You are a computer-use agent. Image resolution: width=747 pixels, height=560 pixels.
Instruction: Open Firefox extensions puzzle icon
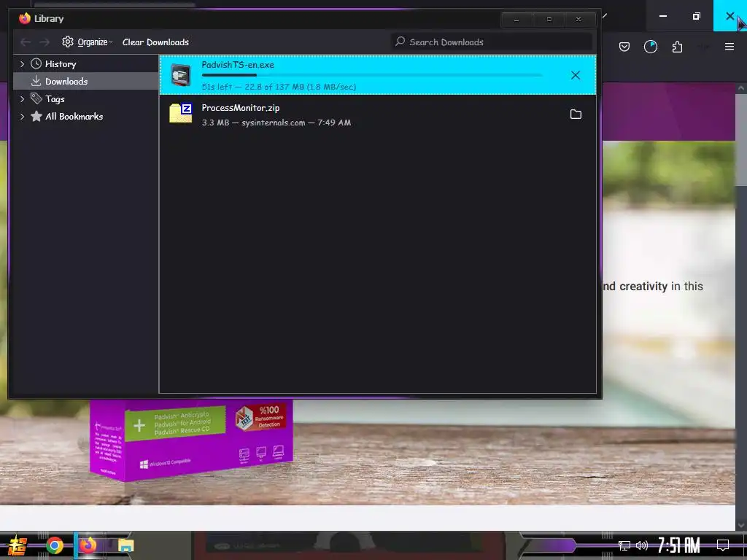pos(677,47)
